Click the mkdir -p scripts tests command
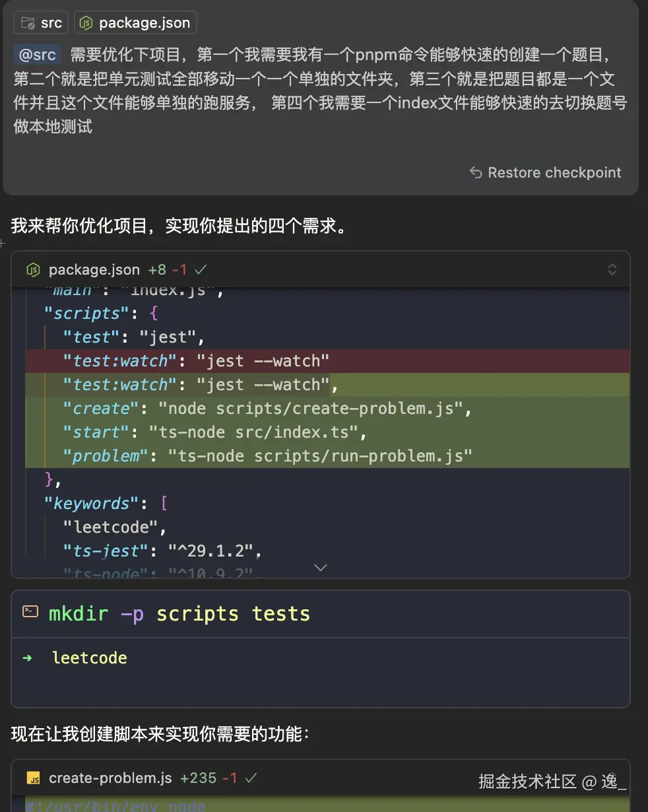648x812 pixels. [179, 614]
